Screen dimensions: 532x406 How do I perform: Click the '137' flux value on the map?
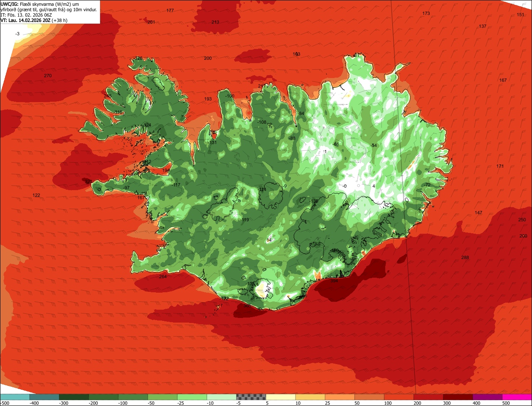point(483,26)
